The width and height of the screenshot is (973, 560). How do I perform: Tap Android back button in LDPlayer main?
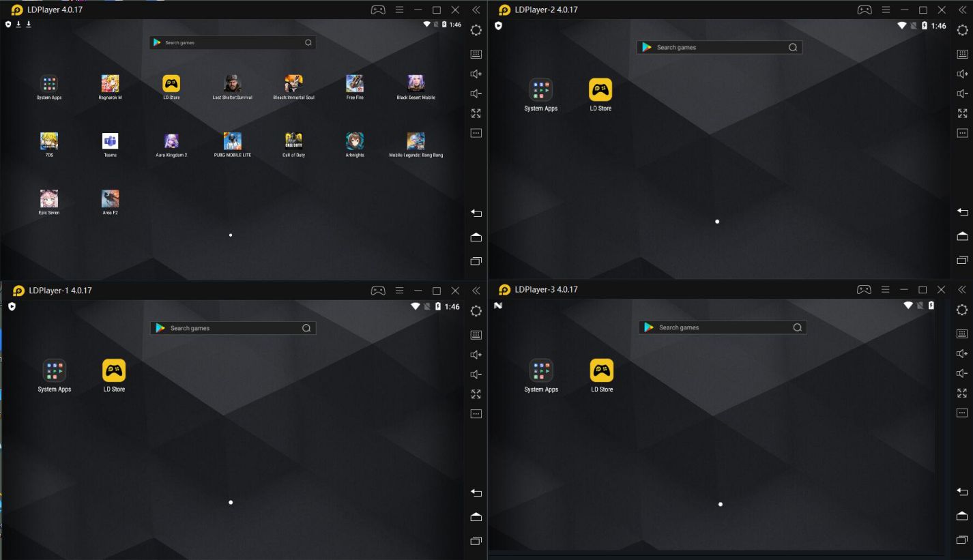(476, 213)
